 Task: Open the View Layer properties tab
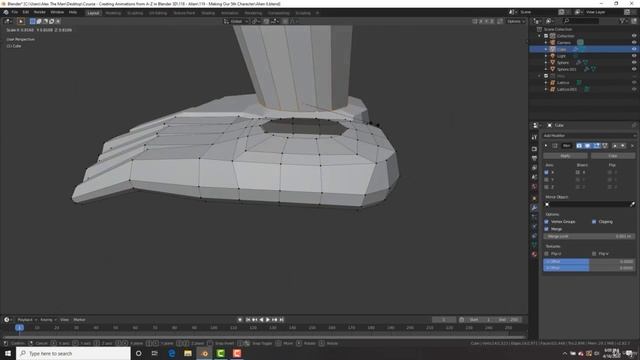point(534,168)
